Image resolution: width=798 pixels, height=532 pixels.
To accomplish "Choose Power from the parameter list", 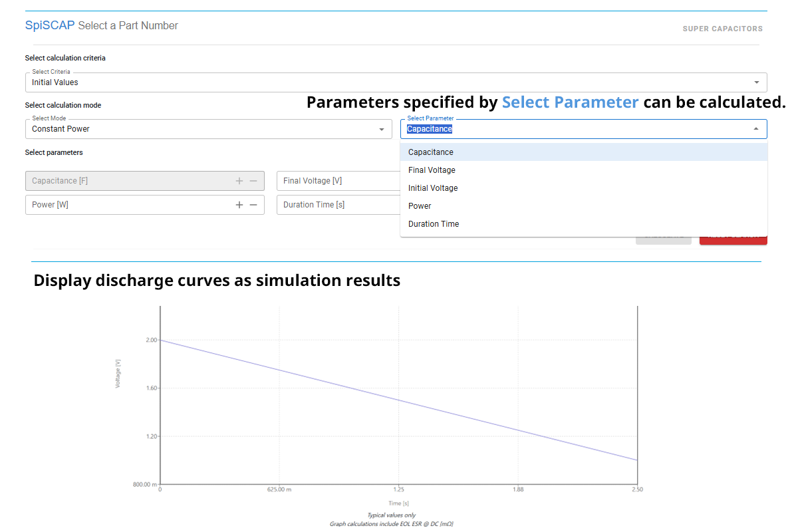I will [x=584, y=206].
